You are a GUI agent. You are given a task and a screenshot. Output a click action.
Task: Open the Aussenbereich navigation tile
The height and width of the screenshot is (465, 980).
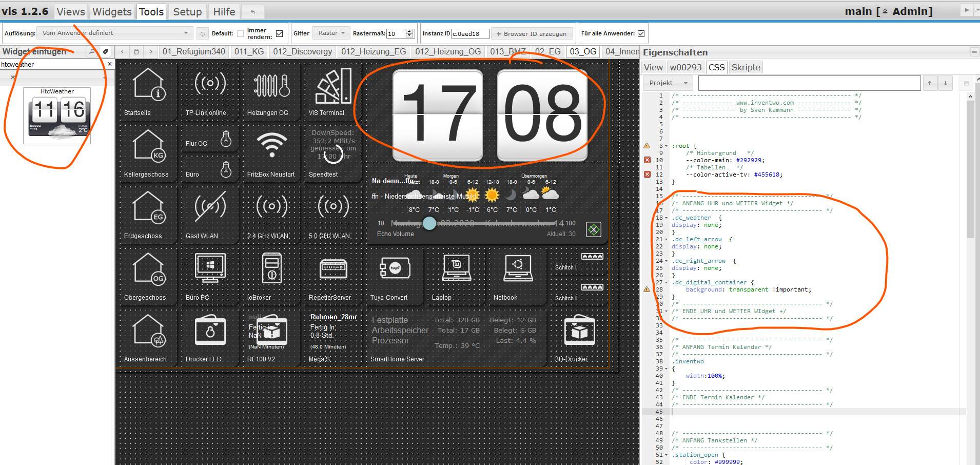pyautogui.click(x=148, y=337)
